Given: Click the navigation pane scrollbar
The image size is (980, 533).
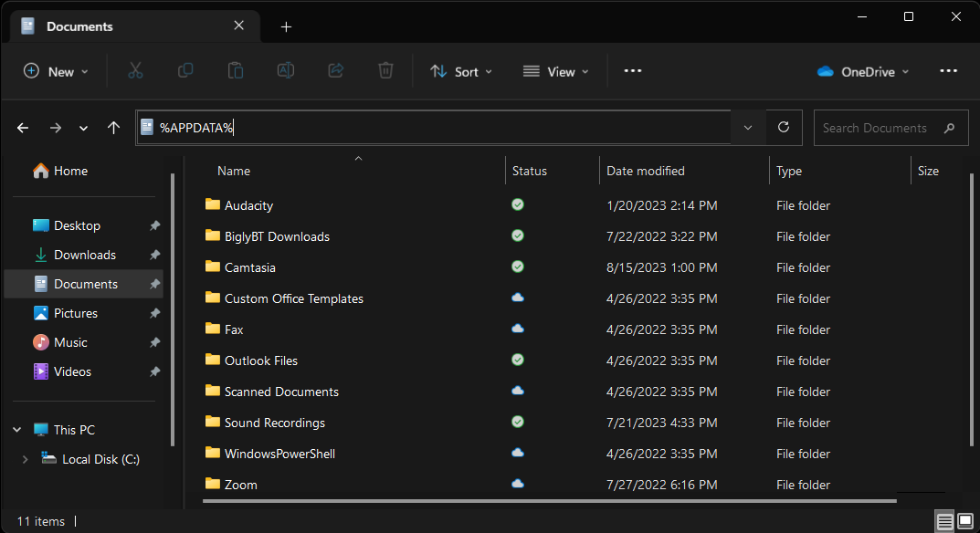Looking at the screenshot, I should pyautogui.click(x=173, y=310).
